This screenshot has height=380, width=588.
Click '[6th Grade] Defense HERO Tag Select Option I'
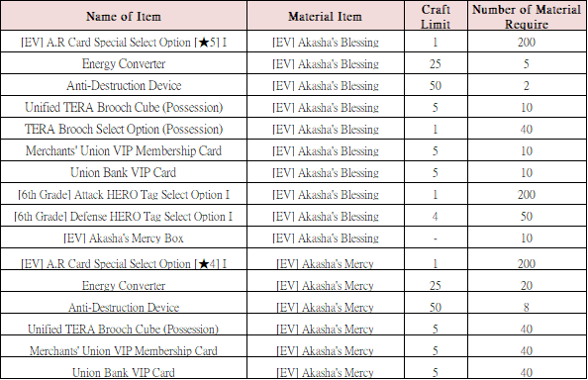[124, 217]
